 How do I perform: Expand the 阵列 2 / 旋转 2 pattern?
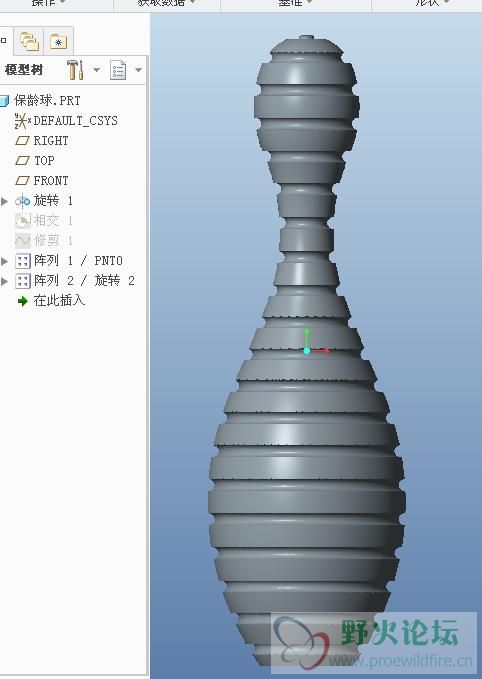tap(4, 281)
